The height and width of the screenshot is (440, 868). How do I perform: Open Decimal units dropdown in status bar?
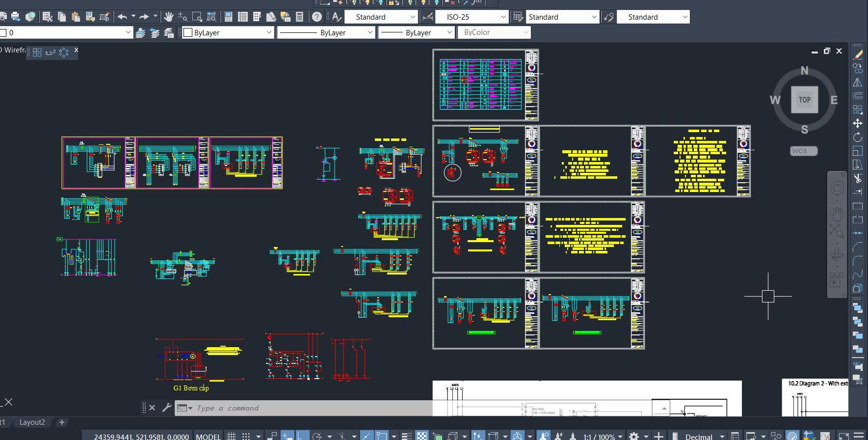point(705,436)
